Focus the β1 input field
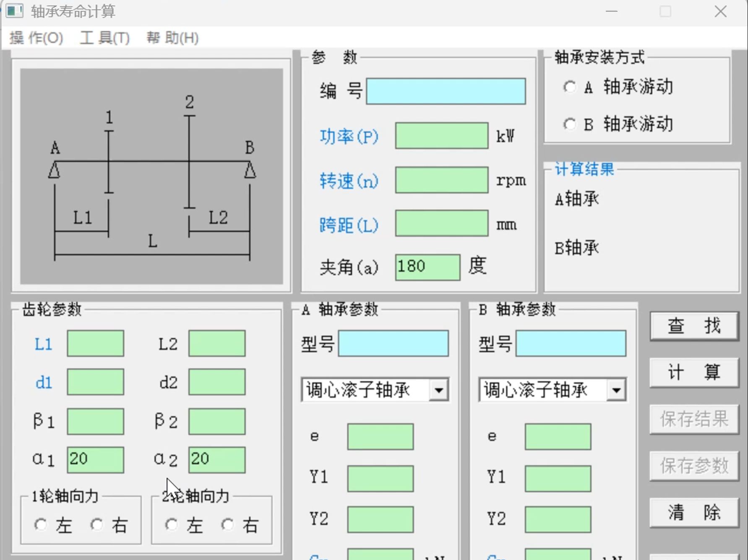This screenshot has height=560, width=748. (x=96, y=421)
